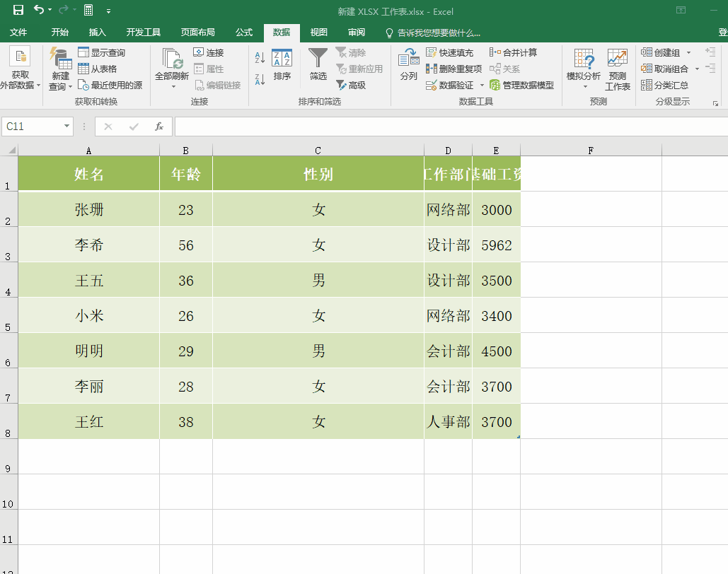Image resolution: width=728 pixels, height=574 pixels.
Task: Expand the 取消组合 dropdown arrow
Action: [x=697, y=69]
